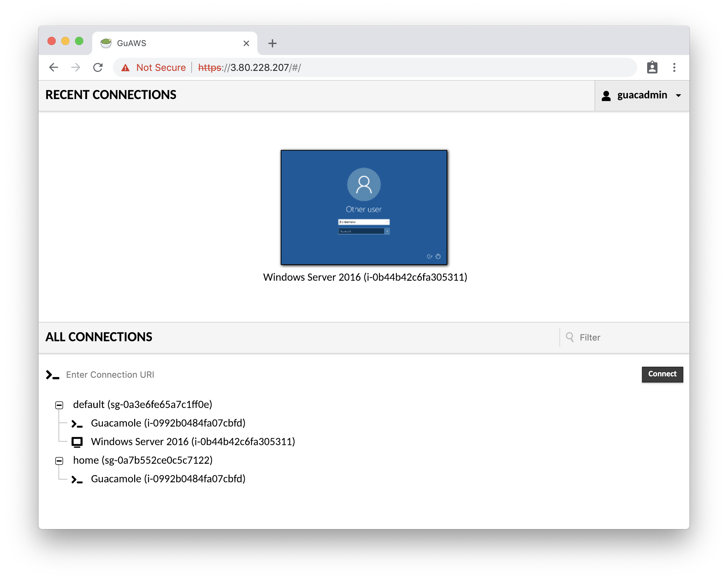Click the Windows Server 2016 label under thumbnail

point(365,277)
